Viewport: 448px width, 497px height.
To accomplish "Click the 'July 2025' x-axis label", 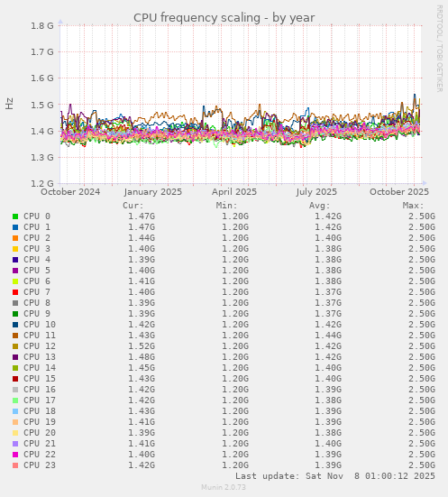I will pyautogui.click(x=316, y=192).
